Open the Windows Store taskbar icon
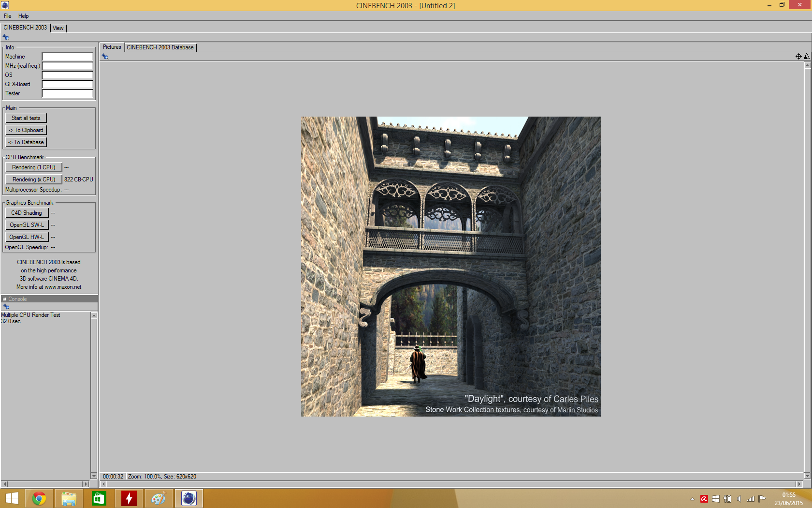Viewport: 812px width, 508px height. coord(99,498)
